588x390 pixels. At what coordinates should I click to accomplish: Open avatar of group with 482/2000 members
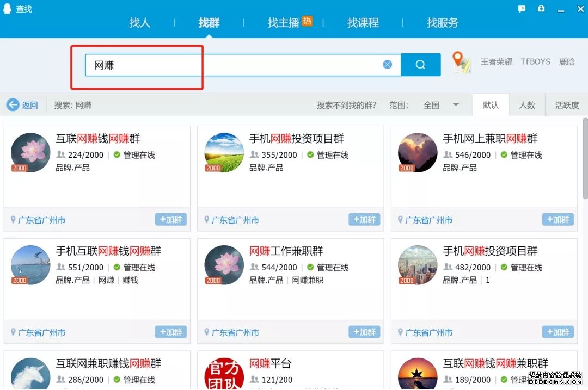tap(418, 265)
